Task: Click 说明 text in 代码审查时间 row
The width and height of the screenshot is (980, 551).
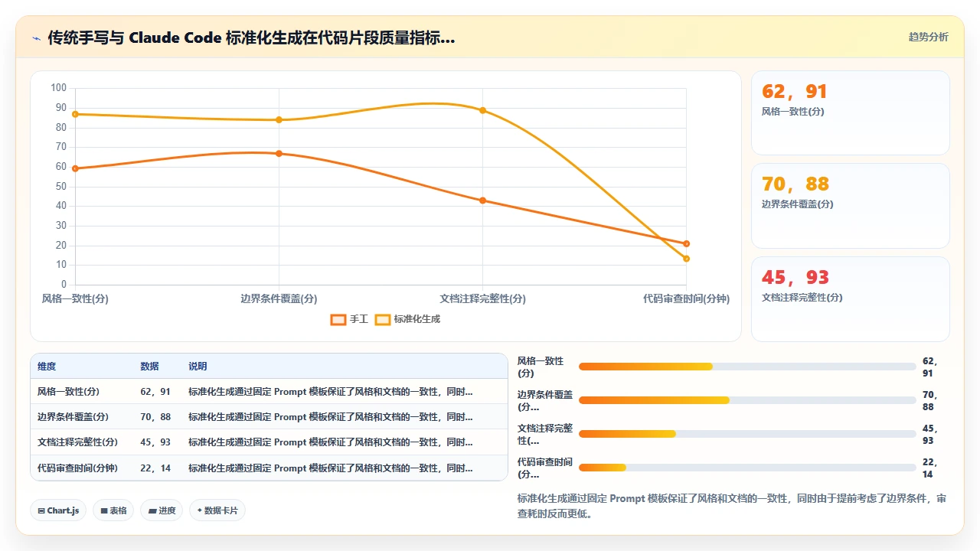Action: (x=331, y=468)
